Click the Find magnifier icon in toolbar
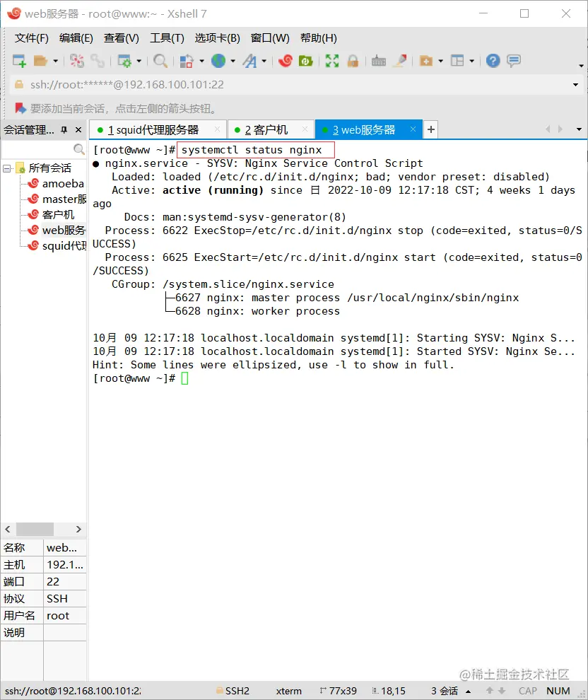588x700 pixels. click(x=160, y=61)
